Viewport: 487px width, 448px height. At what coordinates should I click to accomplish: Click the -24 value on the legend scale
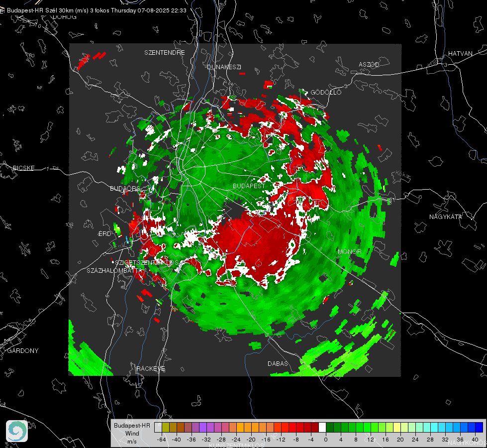pos(236,440)
